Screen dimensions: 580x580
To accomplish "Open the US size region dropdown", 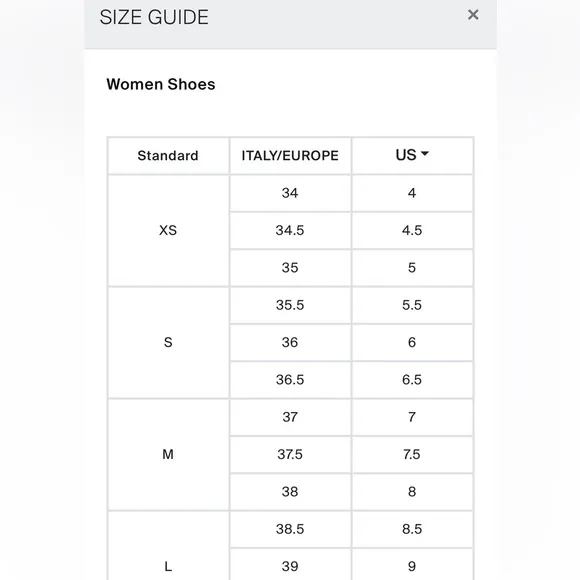I will pos(412,155).
